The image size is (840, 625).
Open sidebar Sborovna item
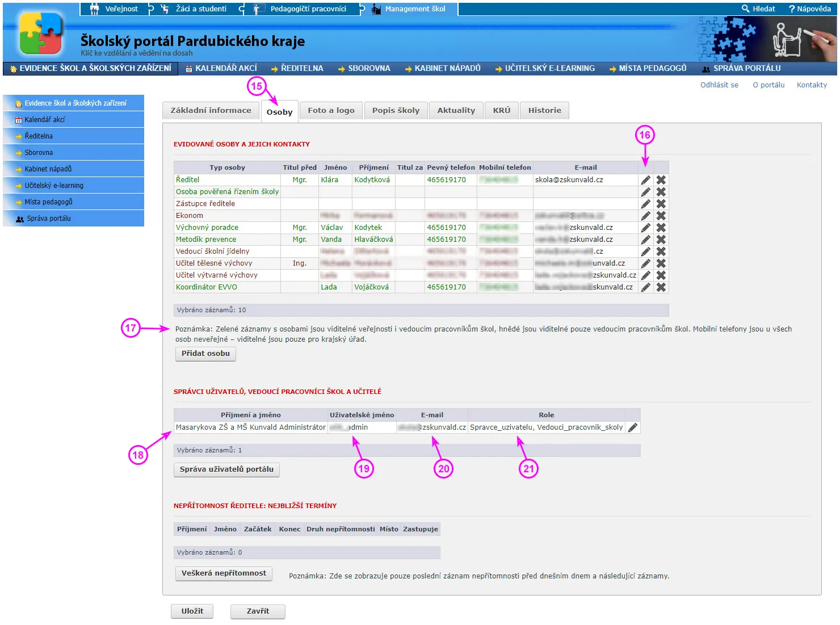[74, 153]
